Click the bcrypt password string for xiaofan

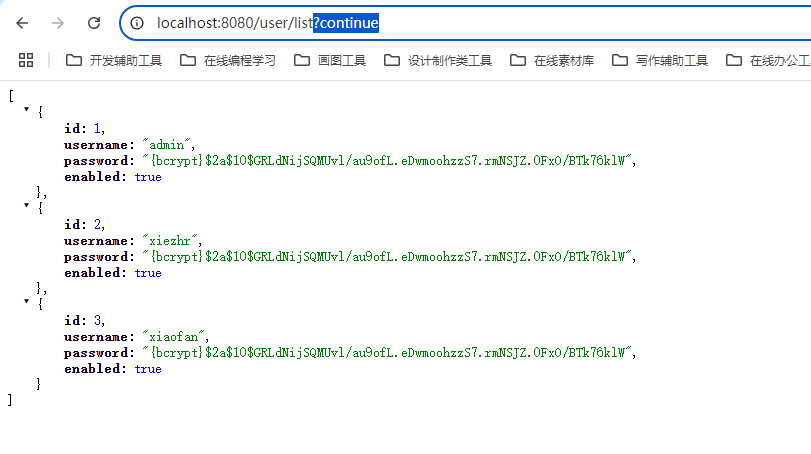387,353
